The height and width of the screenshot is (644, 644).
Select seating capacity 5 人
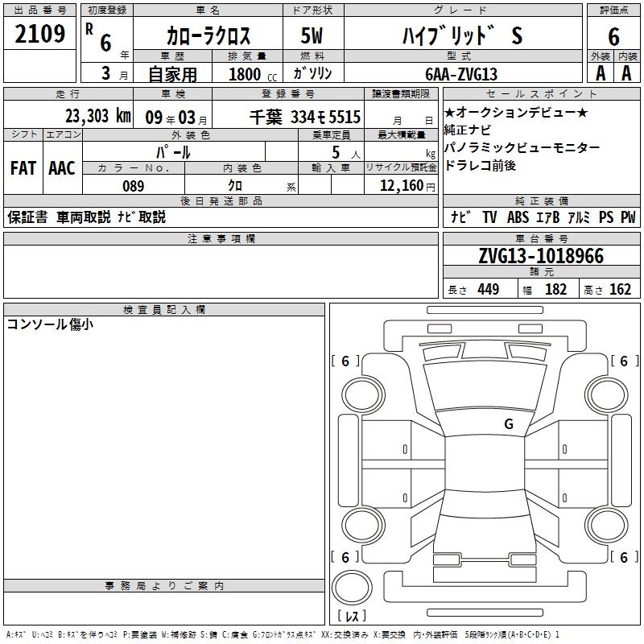click(x=346, y=153)
